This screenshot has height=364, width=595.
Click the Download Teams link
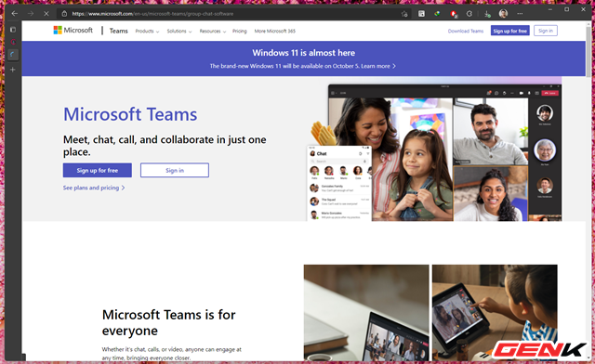[x=466, y=31]
